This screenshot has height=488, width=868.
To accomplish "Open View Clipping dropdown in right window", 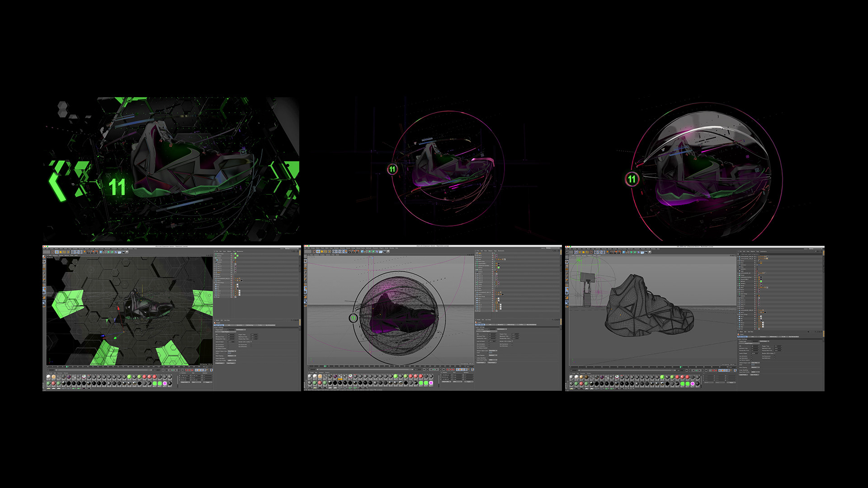I will pyautogui.click(x=755, y=367).
